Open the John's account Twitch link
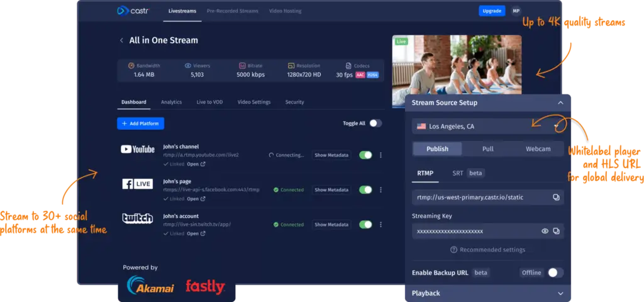 tap(196, 233)
